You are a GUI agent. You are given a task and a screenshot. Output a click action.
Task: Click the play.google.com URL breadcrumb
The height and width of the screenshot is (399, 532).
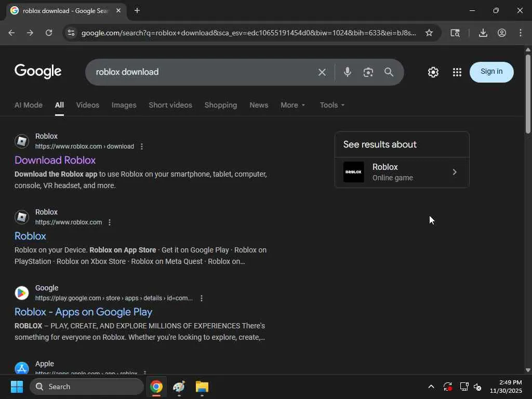(x=114, y=298)
